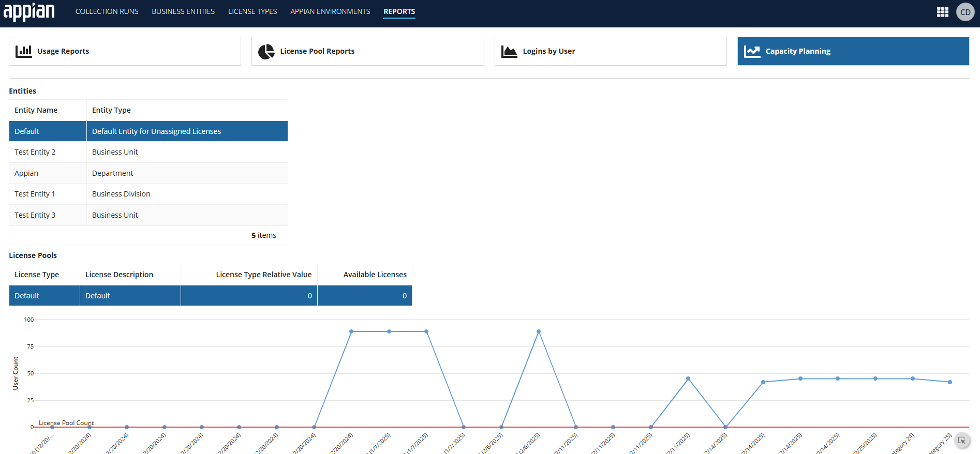This screenshot has width=980, height=454.
Task: Open the app navigation grid icon
Action: pos(942,12)
